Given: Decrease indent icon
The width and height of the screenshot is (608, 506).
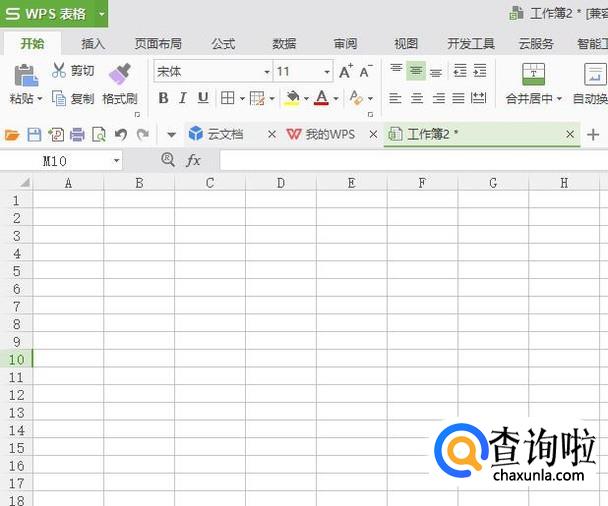Looking at the screenshot, I should click(460, 71).
